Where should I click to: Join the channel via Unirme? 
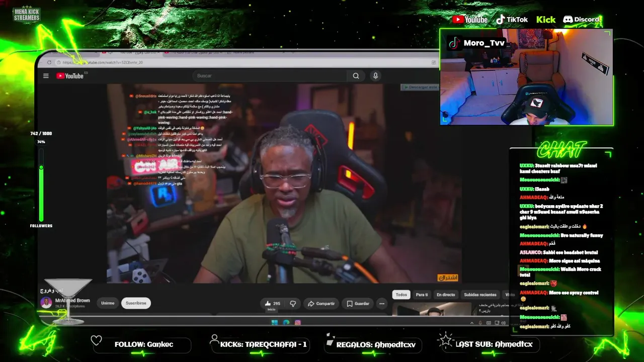click(108, 303)
